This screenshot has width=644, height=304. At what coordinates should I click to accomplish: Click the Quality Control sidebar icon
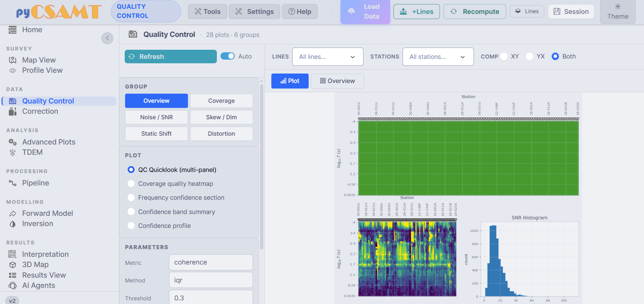tap(13, 101)
